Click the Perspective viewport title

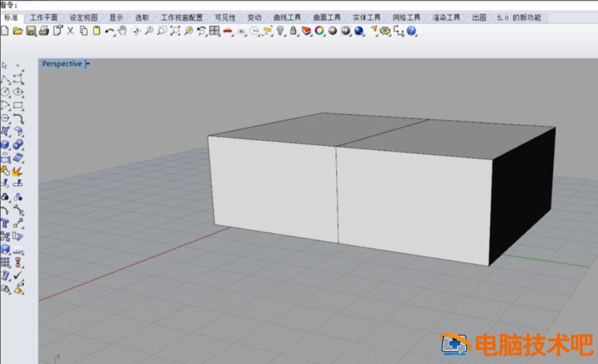[62, 64]
